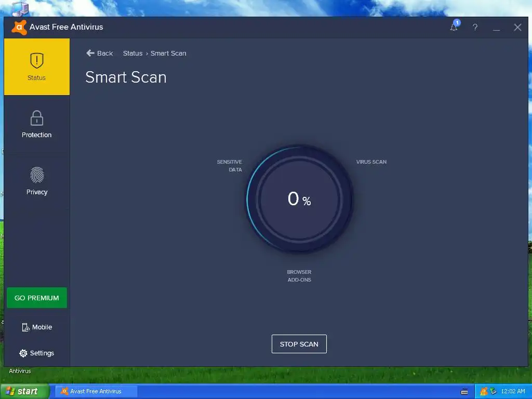Click the GO PREMIUM button

[x=37, y=298]
